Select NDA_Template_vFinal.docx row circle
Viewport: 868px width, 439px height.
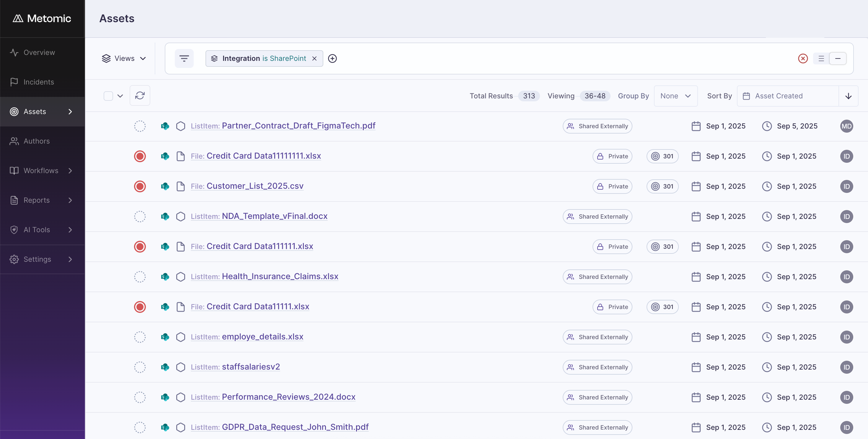pos(140,217)
